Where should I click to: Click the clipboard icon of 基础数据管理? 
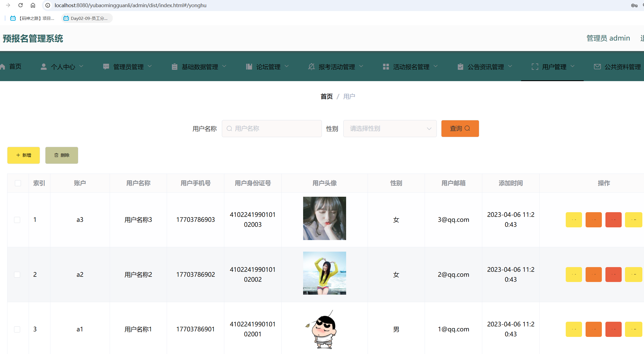point(174,66)
